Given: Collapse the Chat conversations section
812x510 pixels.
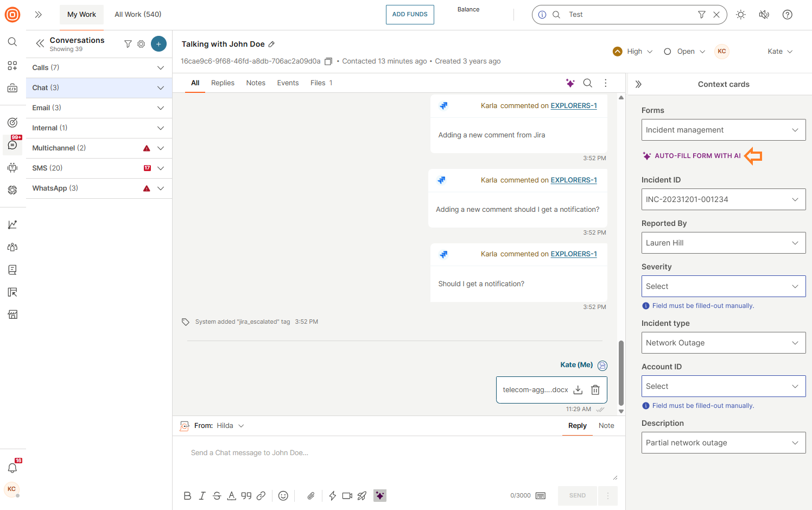Looking at the screenshot, I should tap(161, 87).
